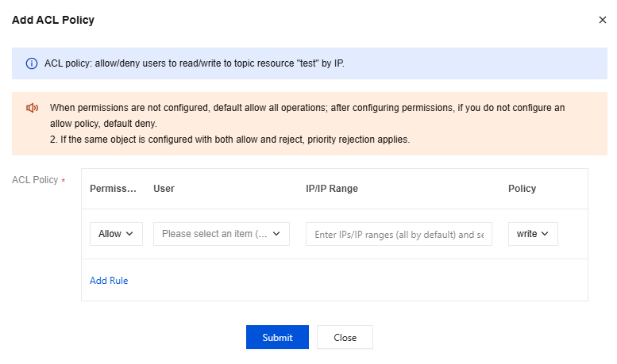The image size is (617, 364).
Task: Open the write policy dropdown
Action: [x=533, y=234]
